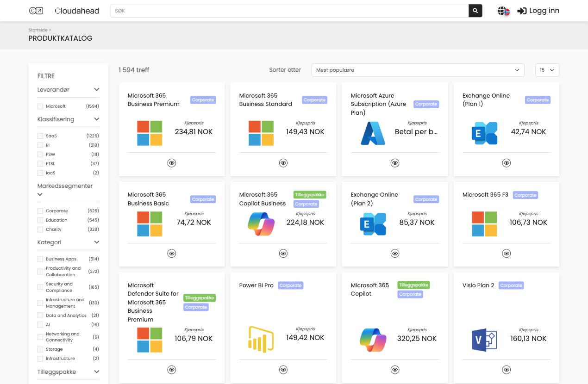Collapse the Markedssegmenter filter section
This screenshot has width=588, height=384.
tap(40, 195)
